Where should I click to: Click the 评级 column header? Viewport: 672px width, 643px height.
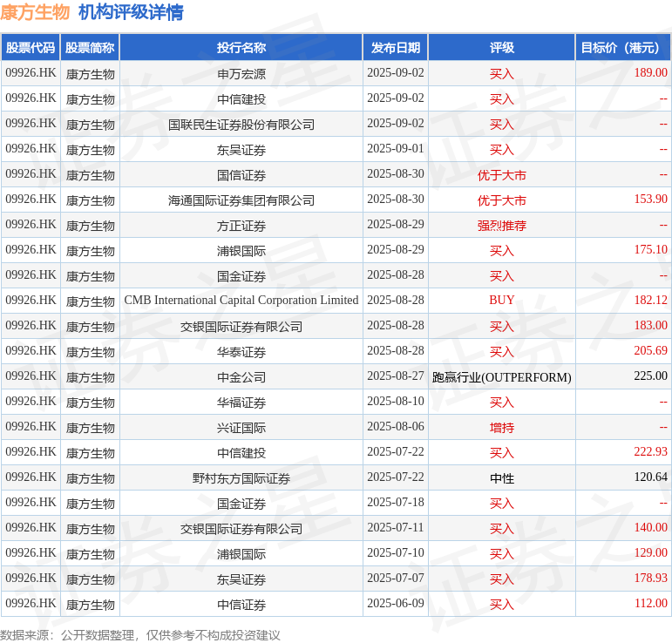coord(502,48)
